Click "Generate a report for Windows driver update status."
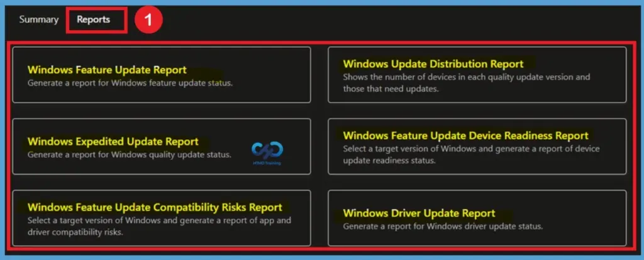This screenshot has height=260, width=644. click(x=443, y=226)
